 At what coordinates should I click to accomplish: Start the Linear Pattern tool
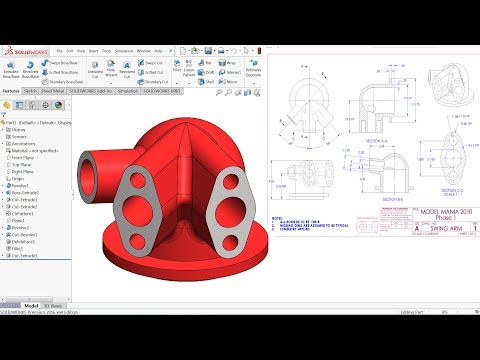(189, 68)
